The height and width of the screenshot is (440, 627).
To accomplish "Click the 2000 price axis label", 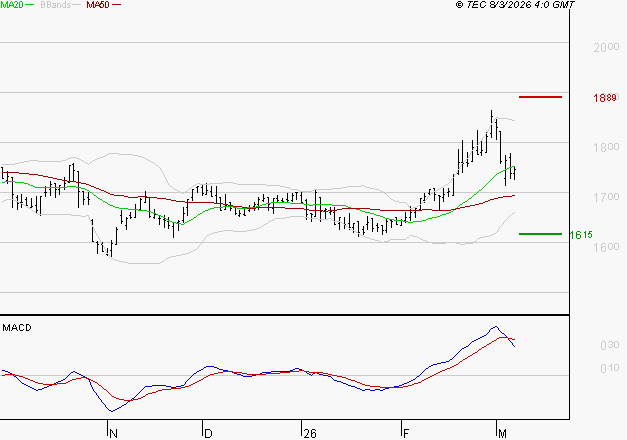I will point(606,47).
